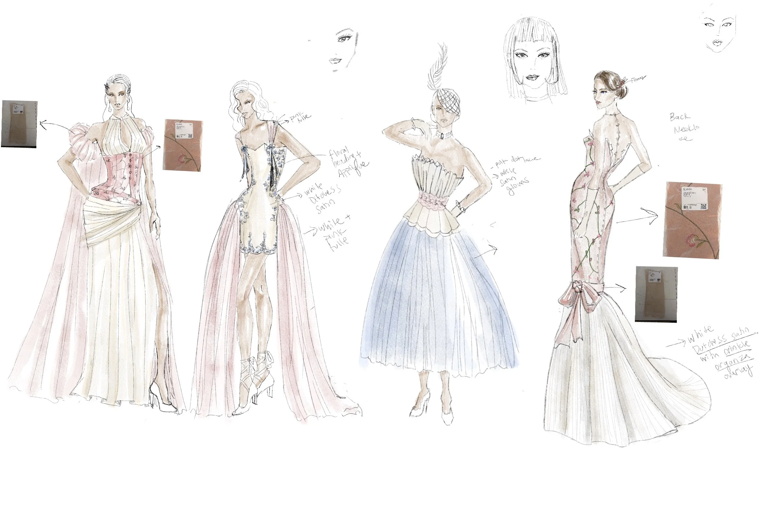The width and height of the screenshot is (766, 532).
Task: Click the large pink floral fabric swatch photo
Action: tap(692, 220)
